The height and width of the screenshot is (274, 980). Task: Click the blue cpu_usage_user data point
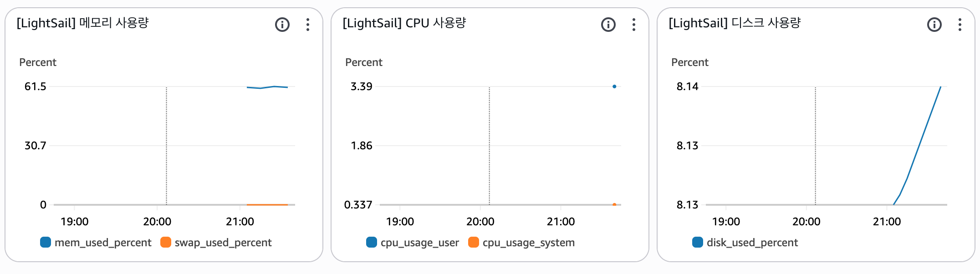(x=614, y=86)
